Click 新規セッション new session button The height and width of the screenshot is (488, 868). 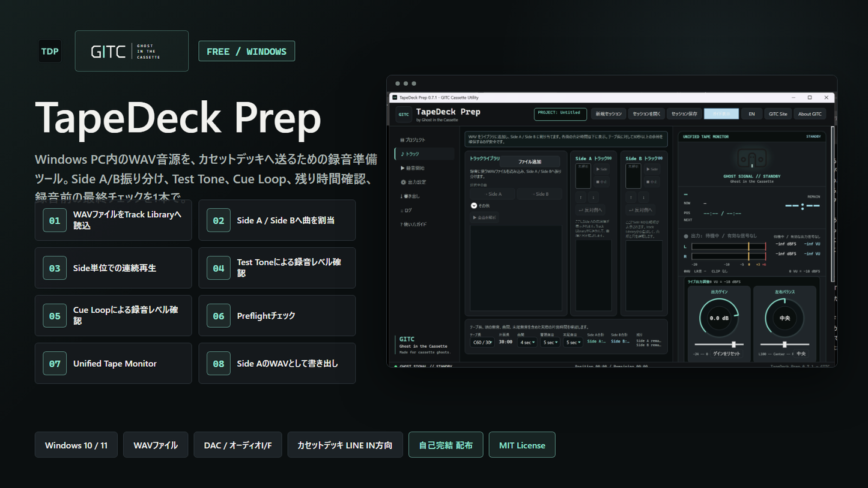pos(609,113)
